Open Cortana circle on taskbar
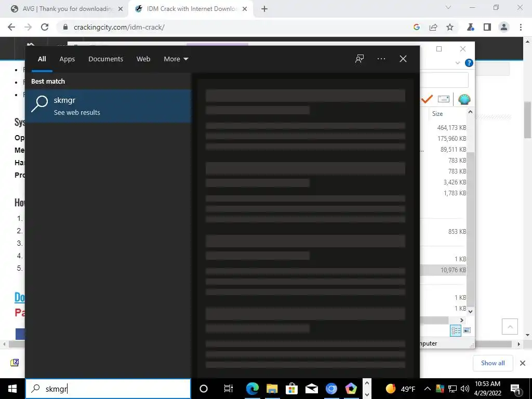This screenshot has width=532, height=399. (204, 389)
